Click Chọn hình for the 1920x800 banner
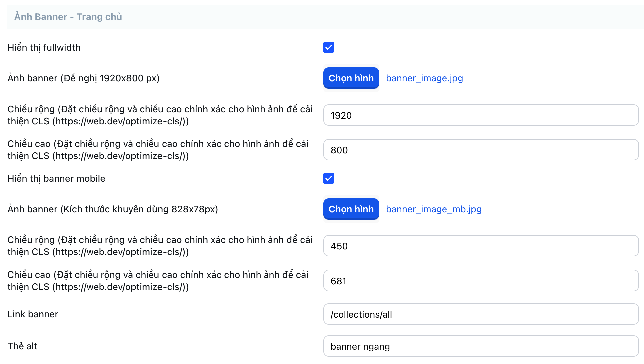 click(x=351, y=78)
